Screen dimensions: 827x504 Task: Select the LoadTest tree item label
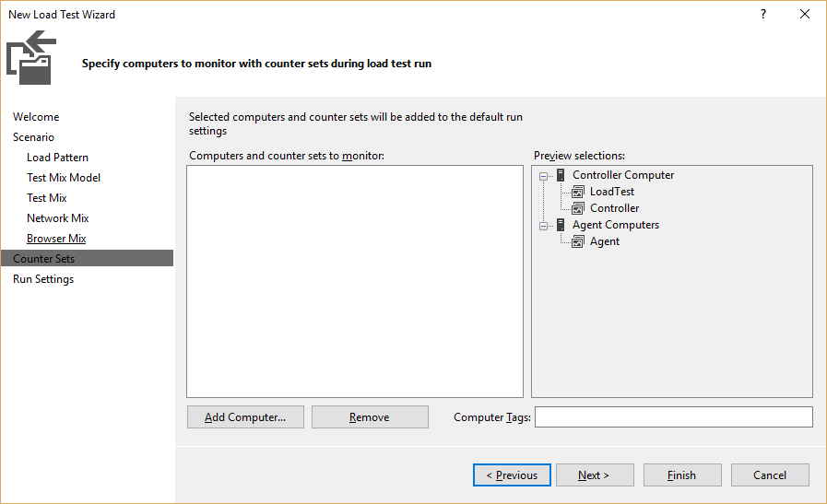tap(612, 192)
